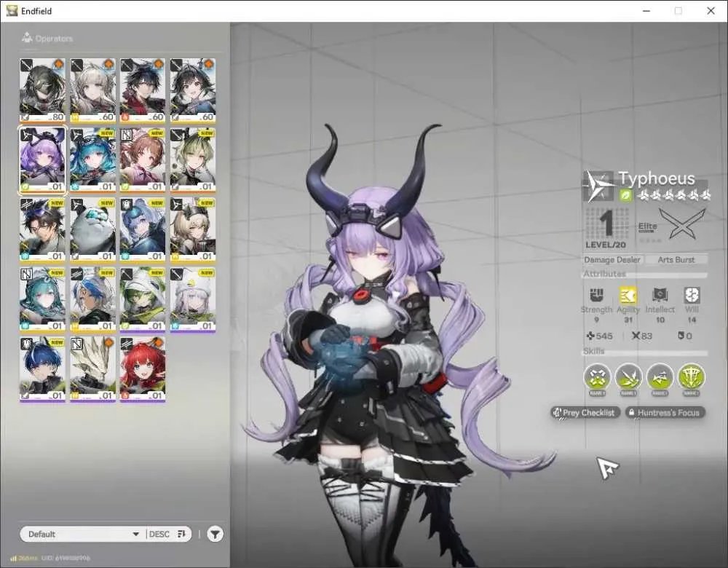Screen dimensions: 728x568
Task: Click the Strength fist attribute icon
Action: click(597, 295)
